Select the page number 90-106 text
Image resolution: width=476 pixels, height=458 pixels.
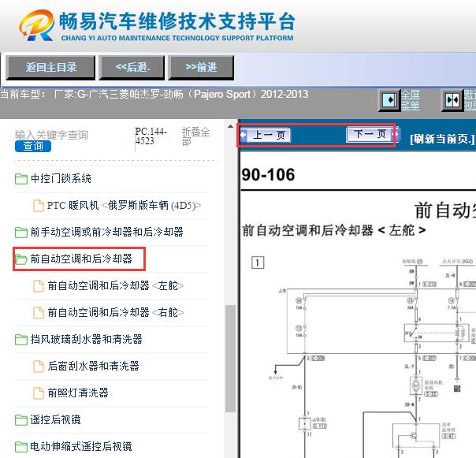pyautogui.click(x=268, y=175)
